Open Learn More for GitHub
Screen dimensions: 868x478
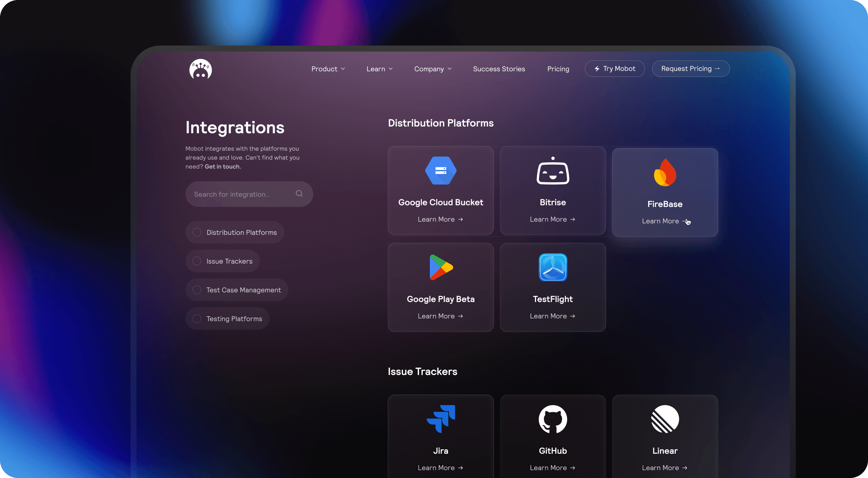pyautogui.click(x=553, y=468)
